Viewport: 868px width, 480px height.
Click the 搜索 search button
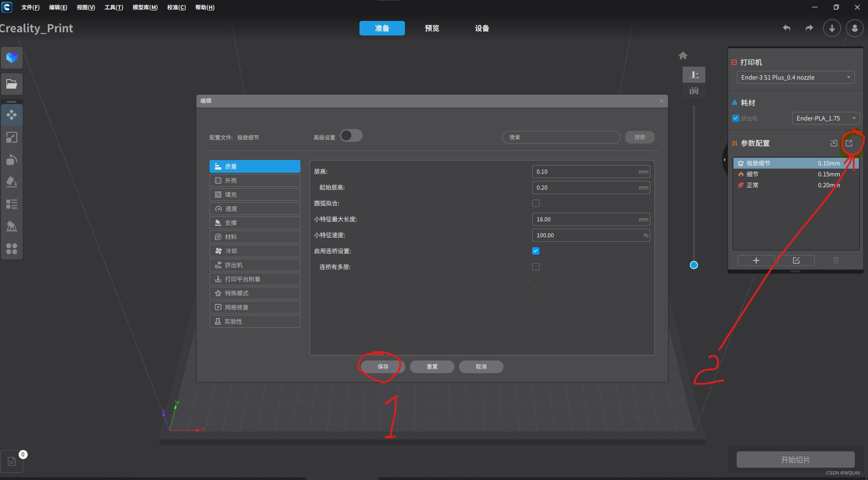point(640,137)
